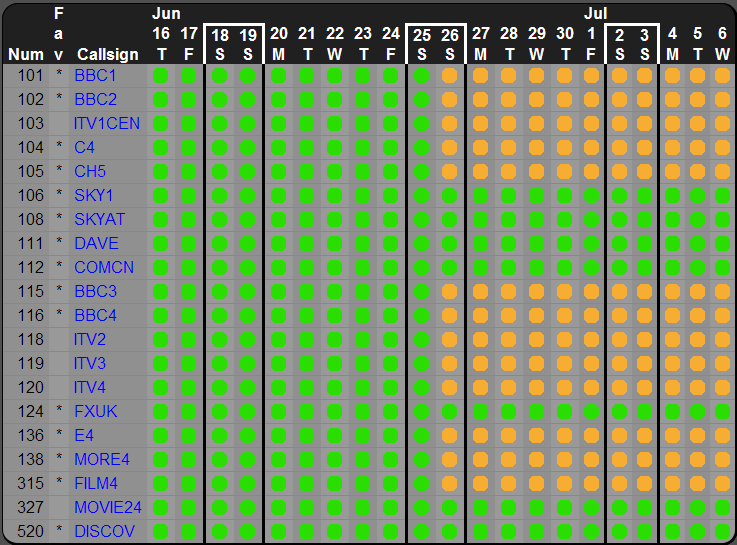Click orange dot for ITV3 on Jul 5

[698, 363]
